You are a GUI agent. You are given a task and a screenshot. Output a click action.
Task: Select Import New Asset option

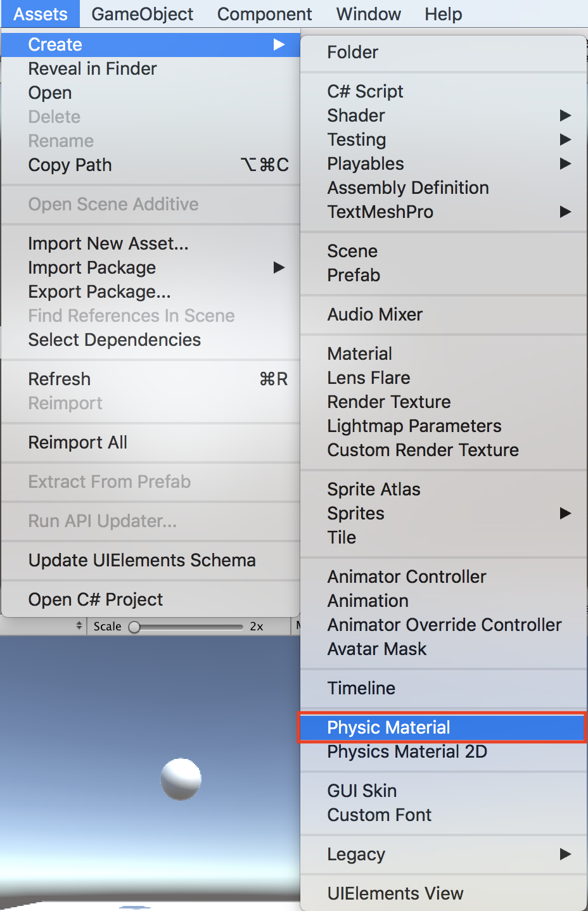tap(108, 243)
